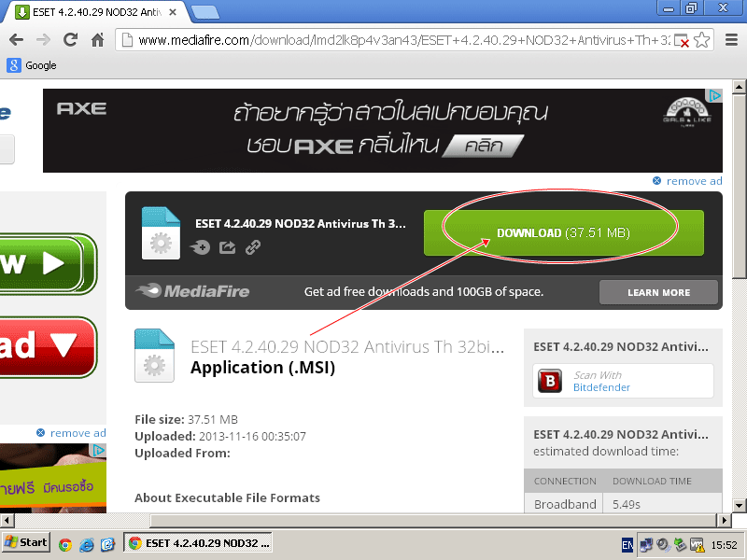747x560 pixels.
Task: Click the About Executable File Formats heading
Action: click(227, 498)
